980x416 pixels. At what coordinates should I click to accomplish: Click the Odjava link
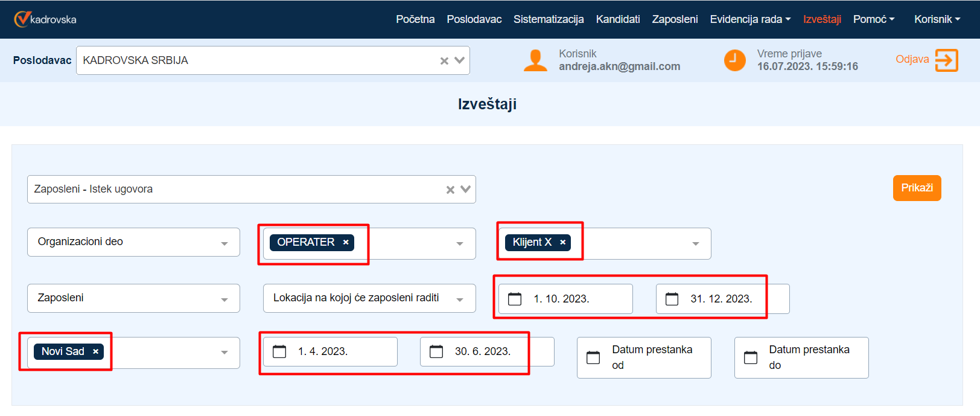click(912, 59)
